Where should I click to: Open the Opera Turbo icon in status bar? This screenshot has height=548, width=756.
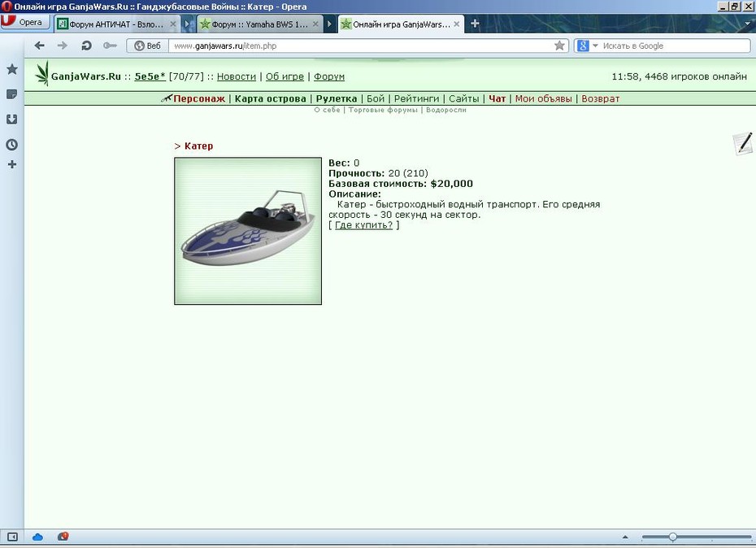point(63,536)
